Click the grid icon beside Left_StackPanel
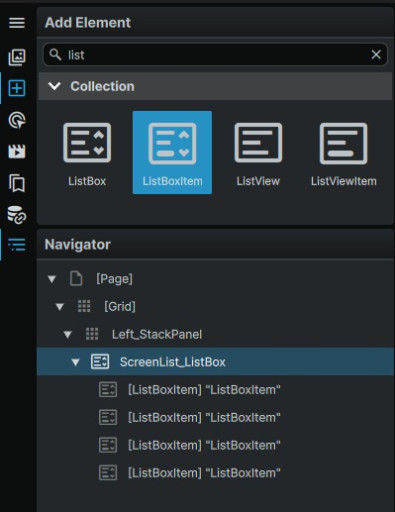This screenshot has height=512, width=395. pos(92,334)
